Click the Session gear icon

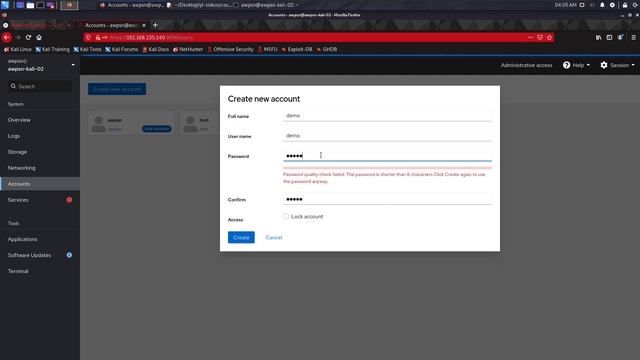[x=604, y=65]
